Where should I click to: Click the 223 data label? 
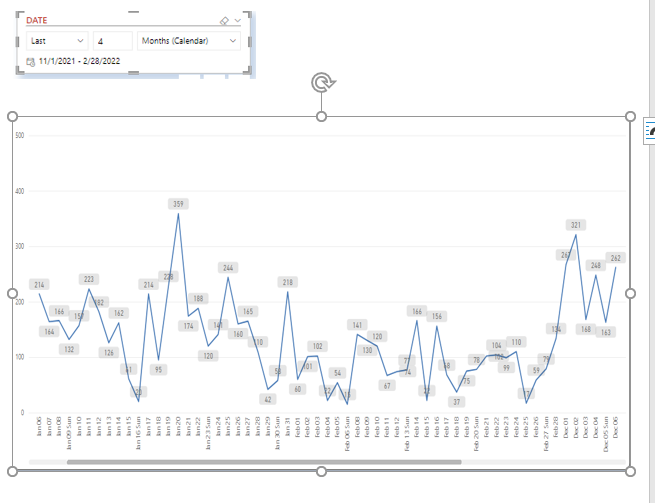tap(89, 279)
